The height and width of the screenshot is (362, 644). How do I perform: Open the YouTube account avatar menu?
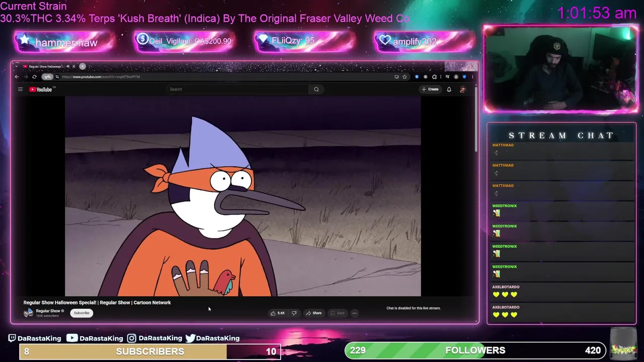[463, 89]
